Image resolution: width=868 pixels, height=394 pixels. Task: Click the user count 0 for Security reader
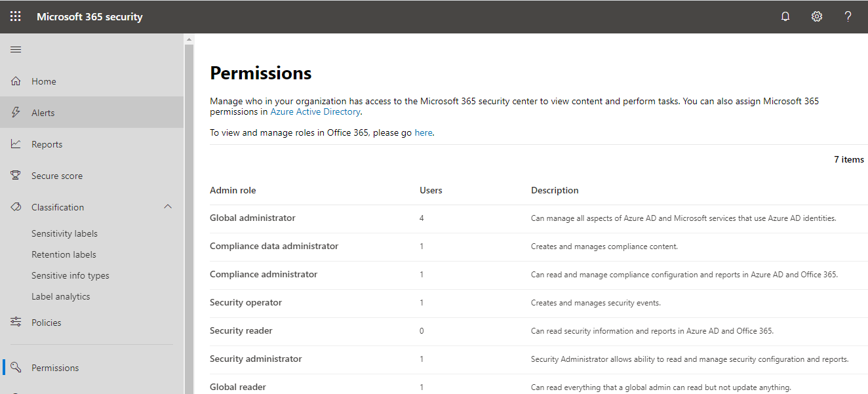(422, 331)
